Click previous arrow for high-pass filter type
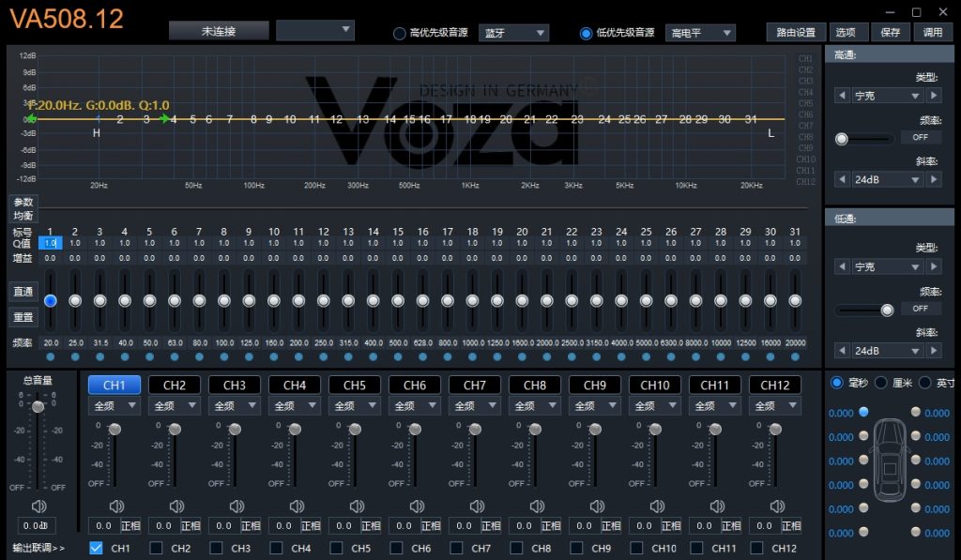 [842, 96]
